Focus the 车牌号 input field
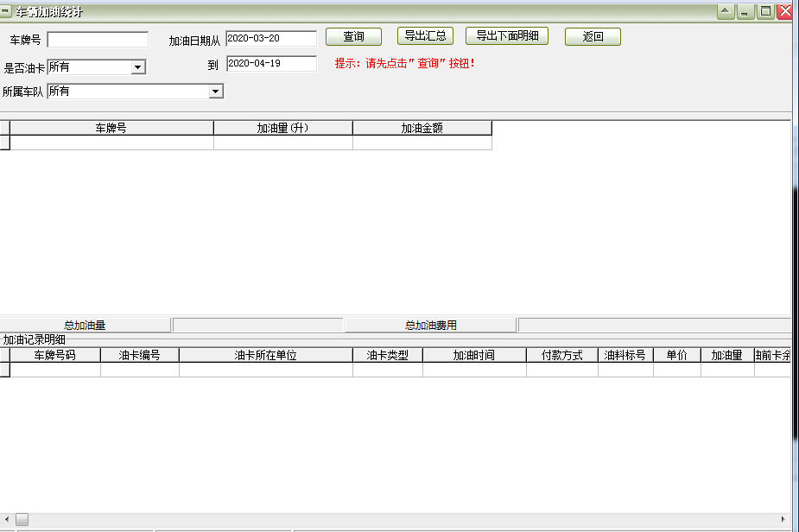The image size is (799, 532). [98, 40]
